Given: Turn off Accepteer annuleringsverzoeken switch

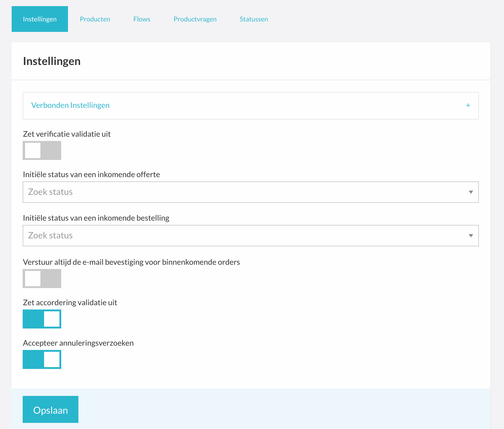Looking at the screenshot, I should click(x=42, y=359).
